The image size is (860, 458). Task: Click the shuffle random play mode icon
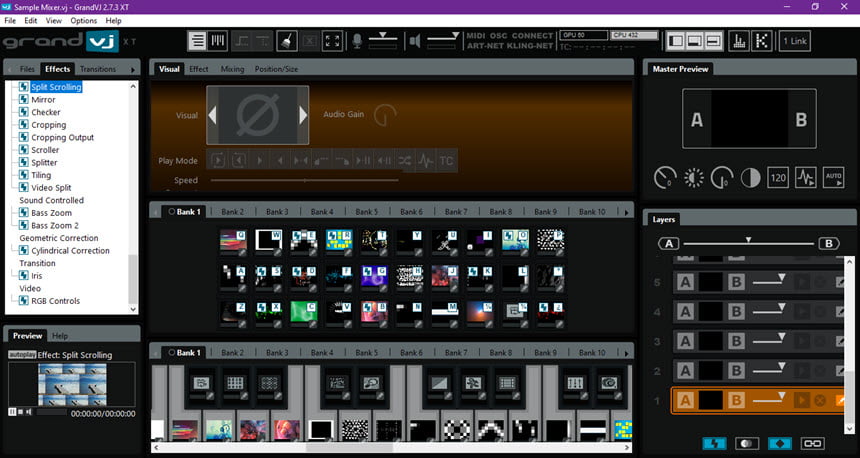[x=405, y=161]
